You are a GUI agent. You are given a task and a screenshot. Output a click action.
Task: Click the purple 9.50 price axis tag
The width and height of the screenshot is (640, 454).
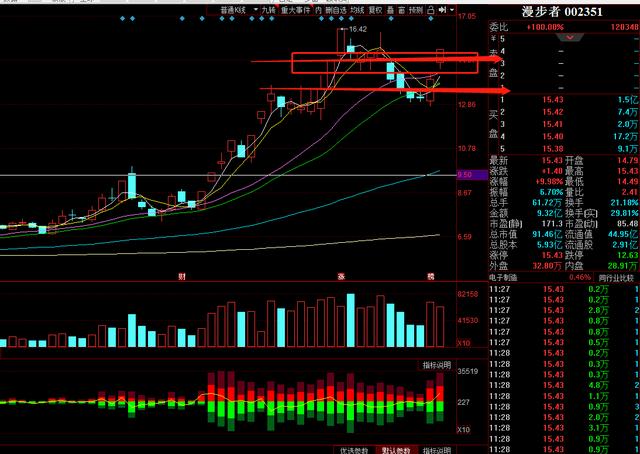point(472,175)
